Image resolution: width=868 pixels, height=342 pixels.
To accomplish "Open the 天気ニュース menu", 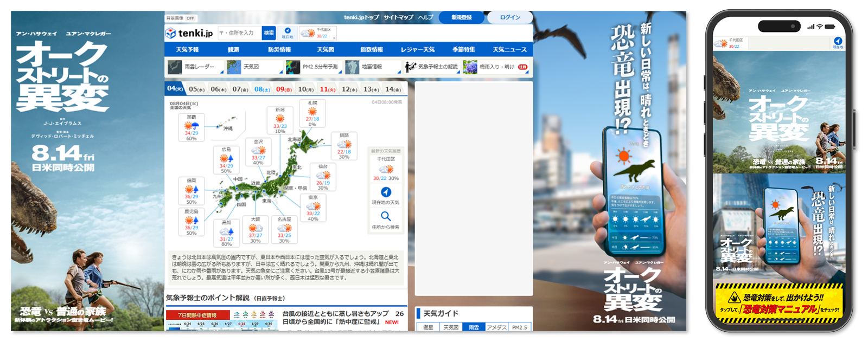I will (x=509, y=49).
